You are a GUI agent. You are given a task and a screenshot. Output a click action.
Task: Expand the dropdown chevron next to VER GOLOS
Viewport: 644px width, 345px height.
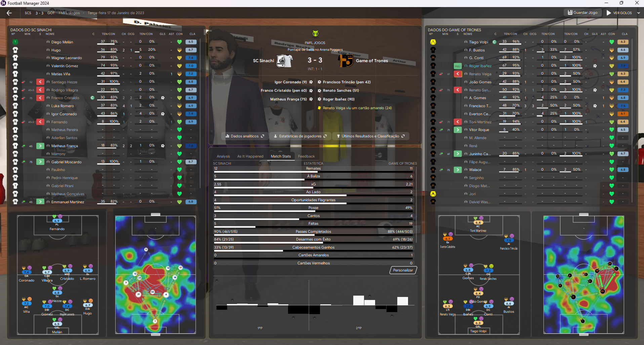click(x=638, y=13)
